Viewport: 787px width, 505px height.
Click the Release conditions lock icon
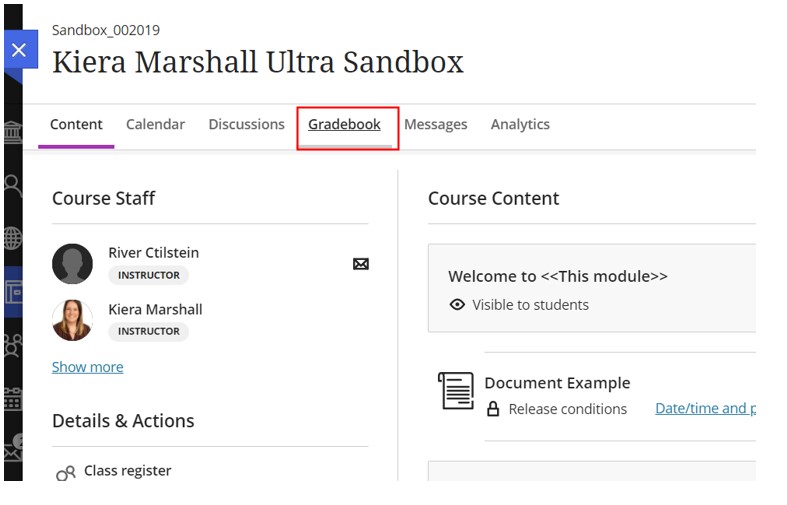pos(493,409)
